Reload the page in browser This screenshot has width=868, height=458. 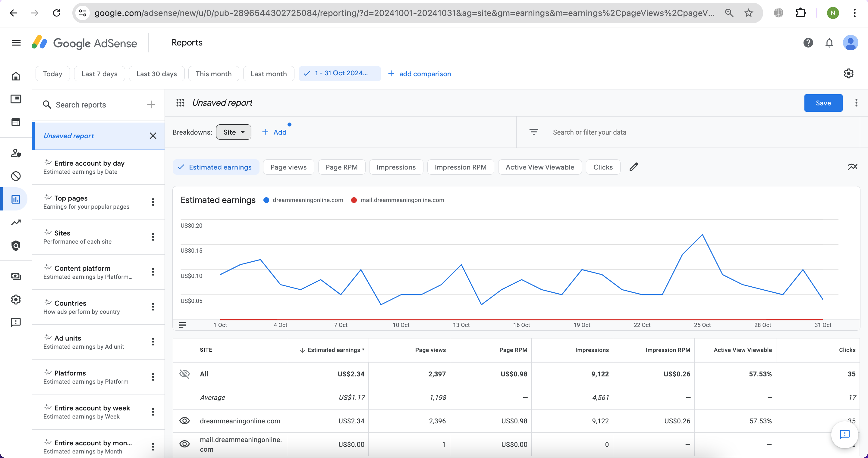[x=57, y=13]
